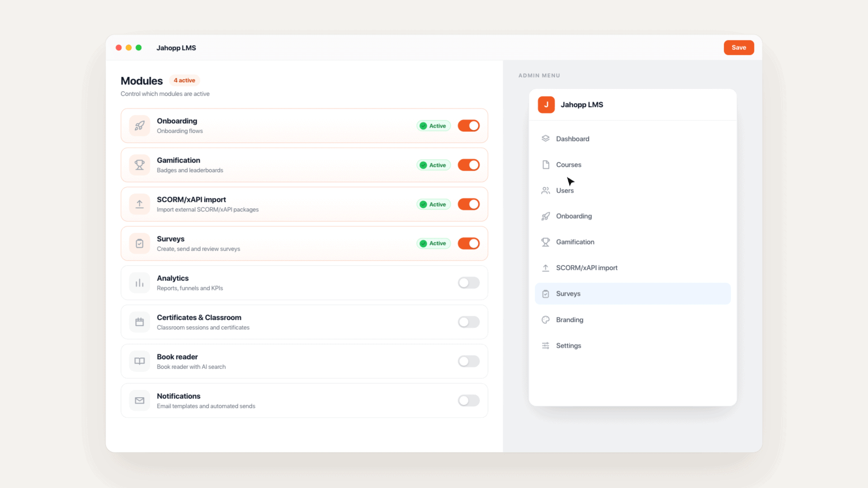
Task: Click the Active badge on the Surveys card
Action: coord(434,244)
